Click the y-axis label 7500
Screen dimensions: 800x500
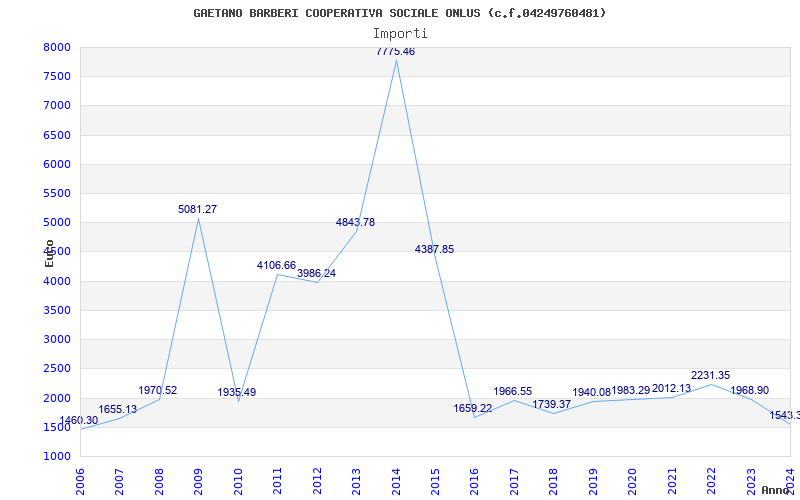tap(57, 77)
